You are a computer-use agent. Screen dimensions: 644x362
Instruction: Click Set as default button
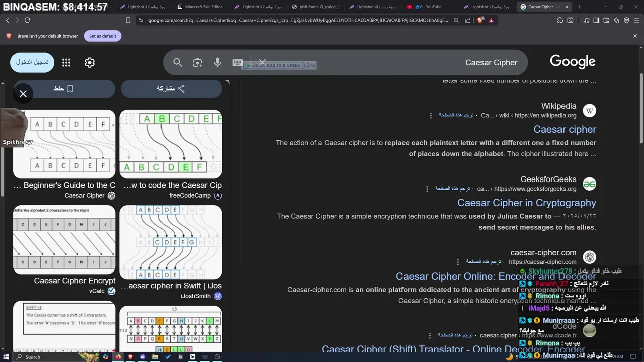click(103, 36)
